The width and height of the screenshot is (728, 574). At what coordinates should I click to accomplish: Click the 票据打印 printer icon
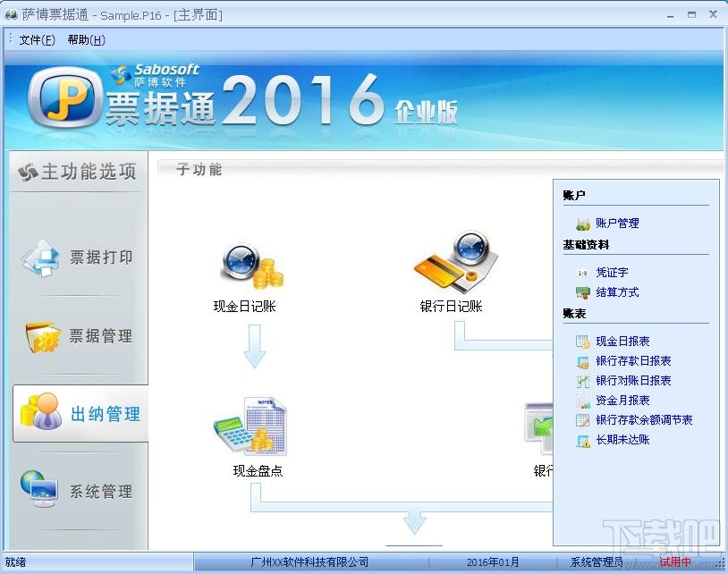pyautogui.click(x=40, y=258)
